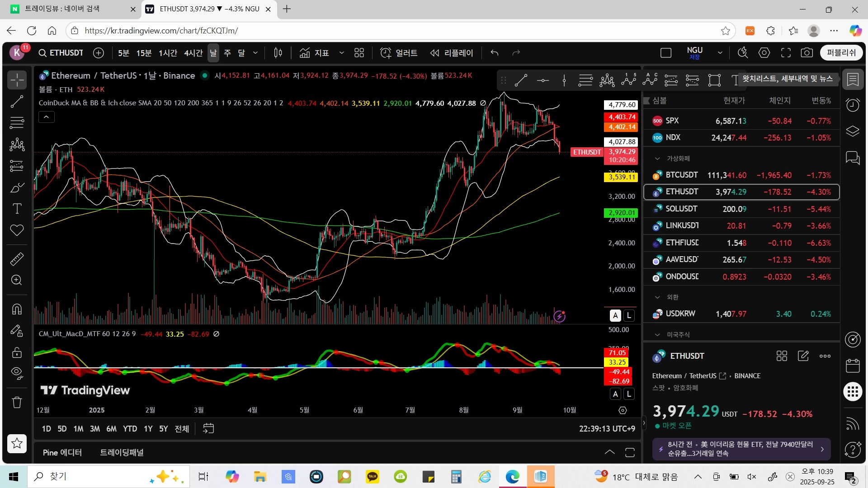Screen dimensions: 868x488
Task: Toggle log scale L on price chart
Action: point(629,315)
